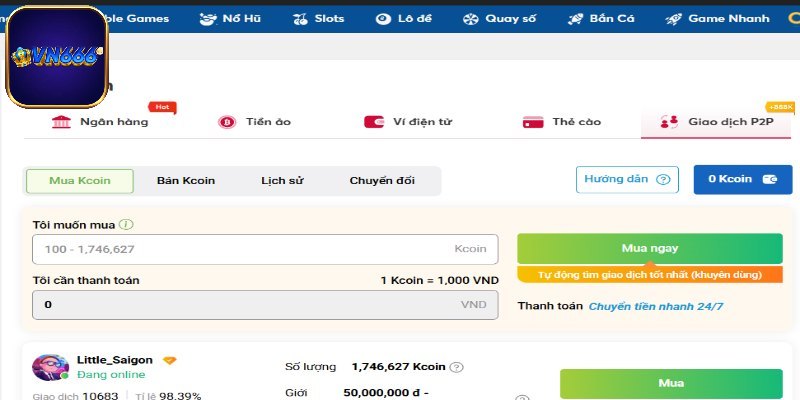Click the Kcoin amount input field
800x400 pixels.
point(265,249)
